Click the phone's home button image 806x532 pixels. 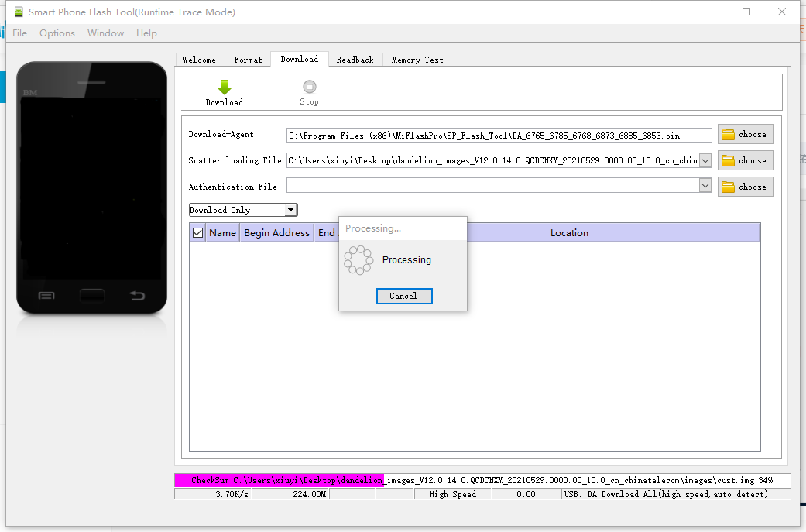(92, 296)
